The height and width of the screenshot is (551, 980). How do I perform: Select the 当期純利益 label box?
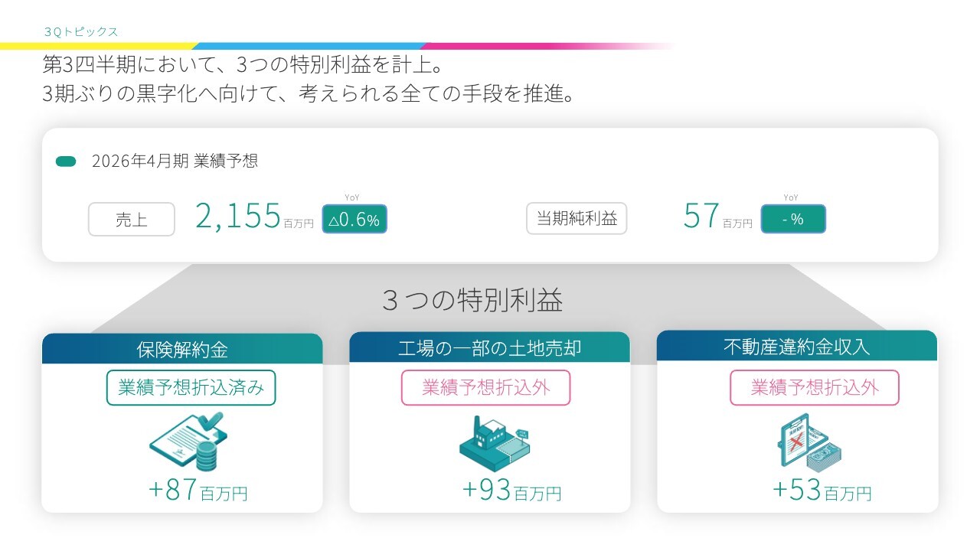[x=577, y=219]
